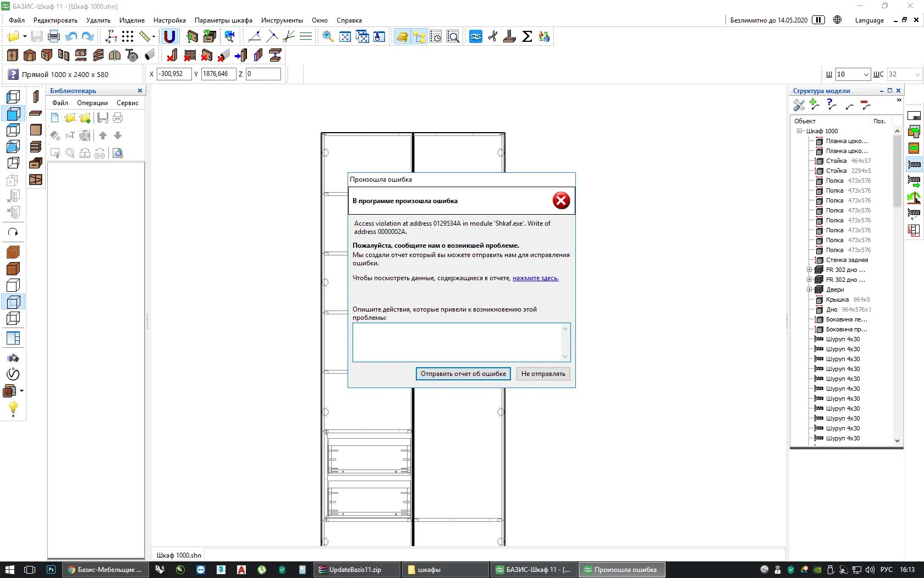
Task: Click the light bulb lighting icon
Action: (13, 408)
